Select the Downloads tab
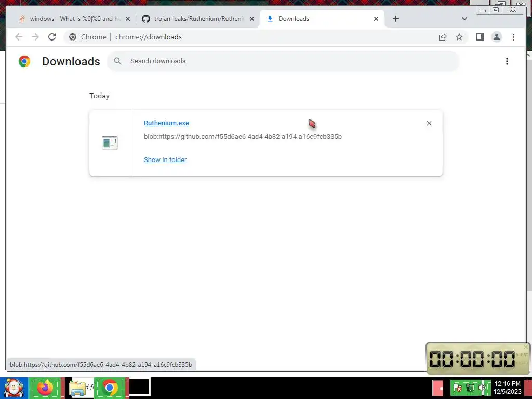This screenshot has height=399, width=532. click(x=322, y=19)
